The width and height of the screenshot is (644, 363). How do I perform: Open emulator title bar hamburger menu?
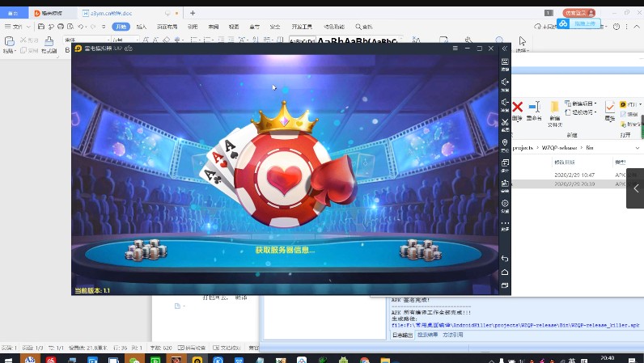454,49
